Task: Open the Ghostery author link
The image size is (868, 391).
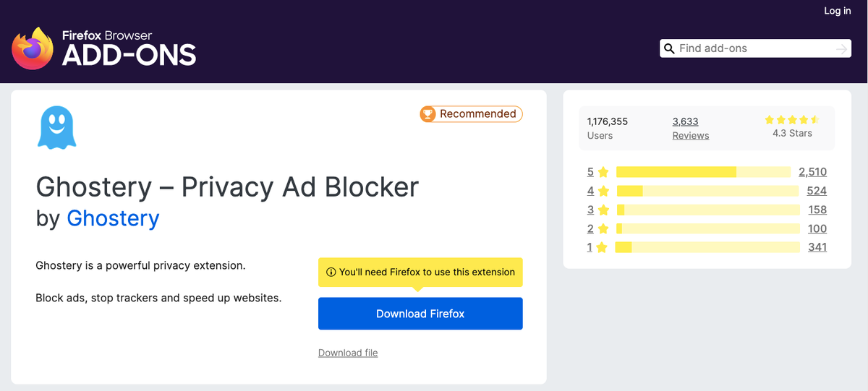Action: [x=113, y=218]
